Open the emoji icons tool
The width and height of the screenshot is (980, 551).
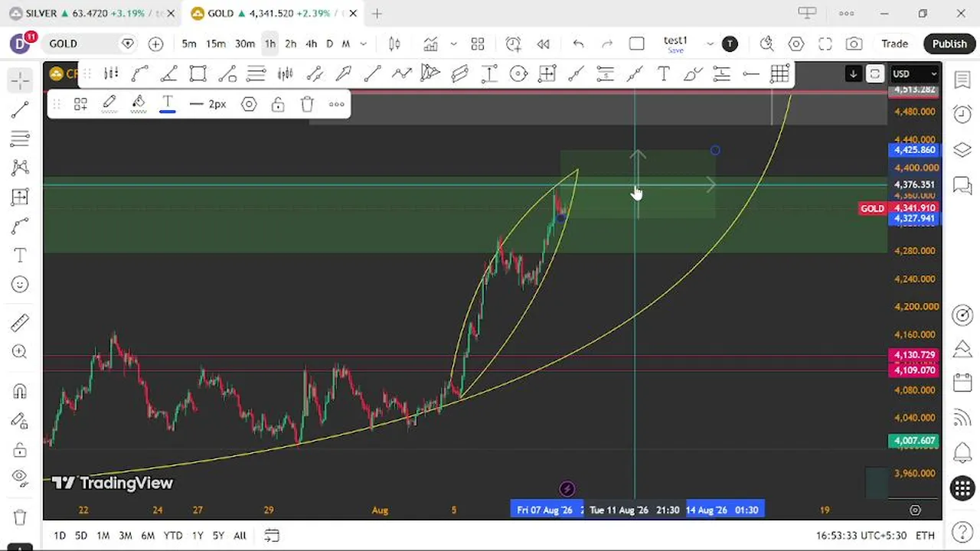pyautogui.click(x=21, y=285)
